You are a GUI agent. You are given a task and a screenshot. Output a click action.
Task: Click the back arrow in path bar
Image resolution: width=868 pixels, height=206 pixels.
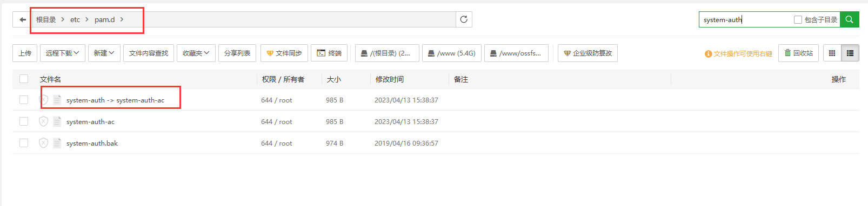[23, 19]
